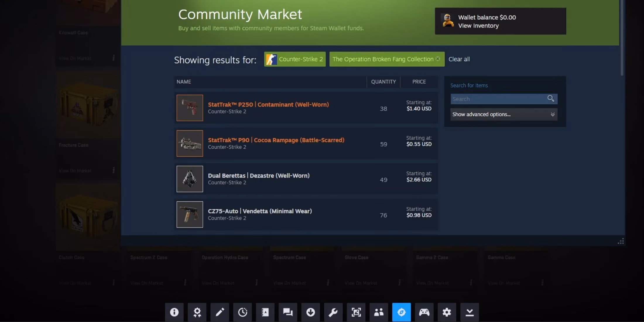Click the CZ75-Auto Vendetta thumbnail
The height and width of the screenshot is (322, 644).
point(190,215)
